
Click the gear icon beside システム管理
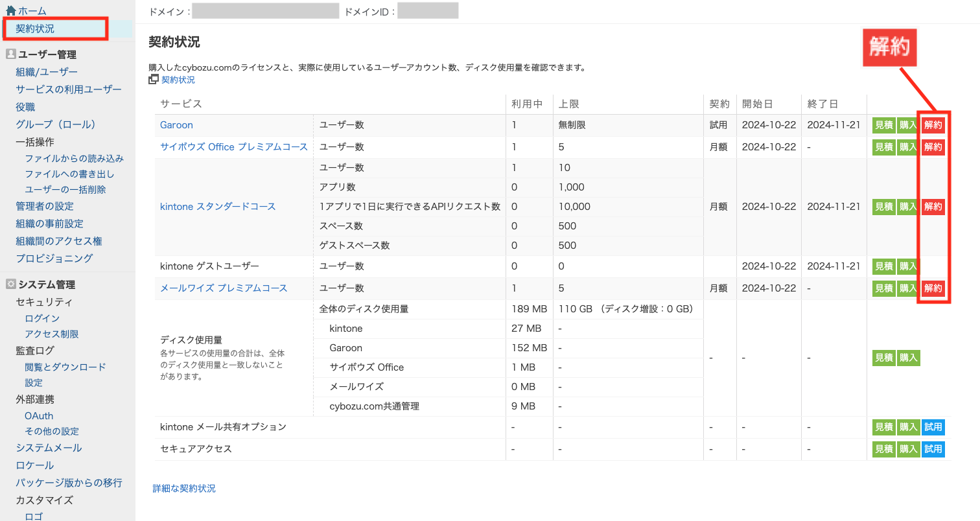[10, 284]
